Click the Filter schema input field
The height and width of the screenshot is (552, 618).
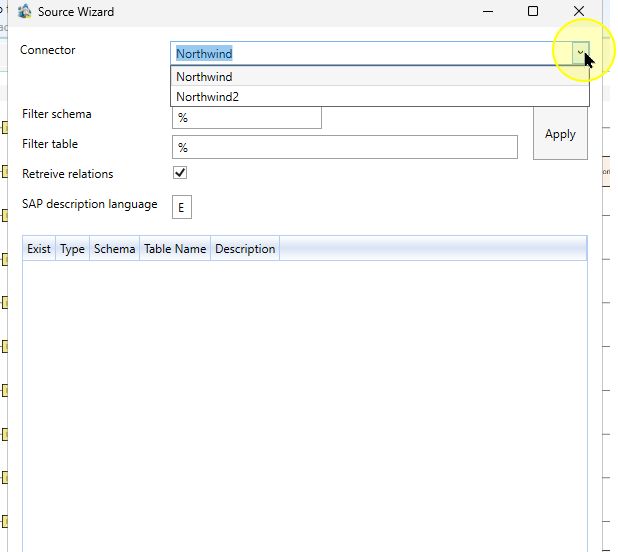pyautogui.click(x=247, y=117)
